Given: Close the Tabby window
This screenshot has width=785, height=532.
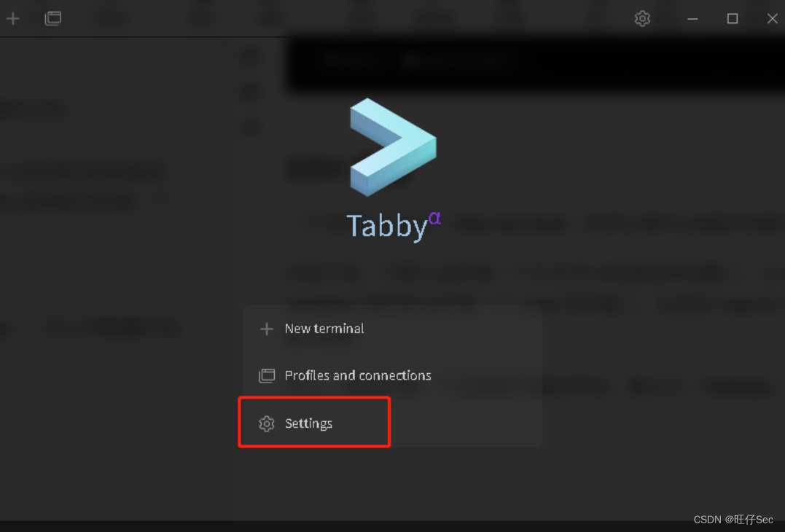Looking at the screenshot, I should (772, 18).
